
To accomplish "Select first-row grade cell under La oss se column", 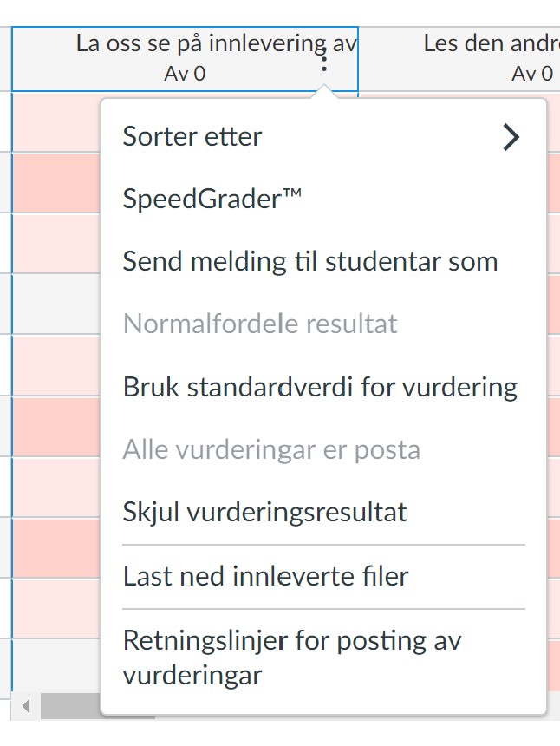I will coord(56,121).
